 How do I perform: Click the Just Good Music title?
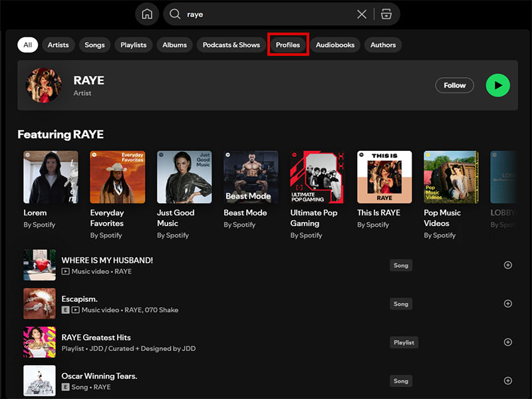pos(176,218)
